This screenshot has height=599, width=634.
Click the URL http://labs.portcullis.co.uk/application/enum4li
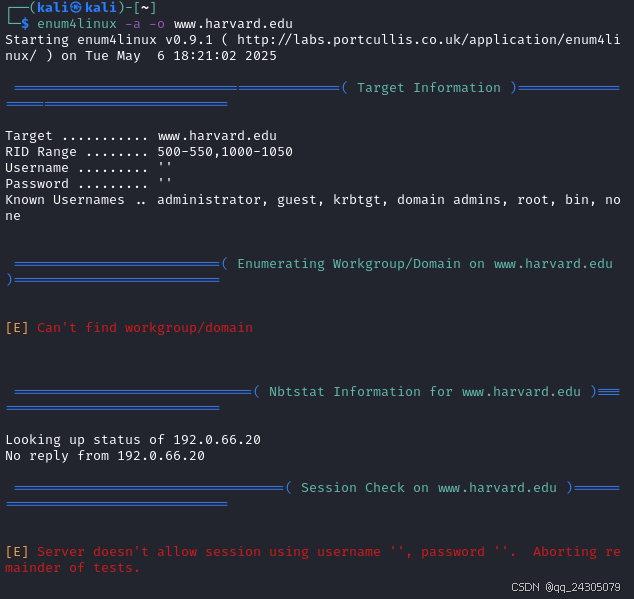pyautogui.click(x=428, y=40)
